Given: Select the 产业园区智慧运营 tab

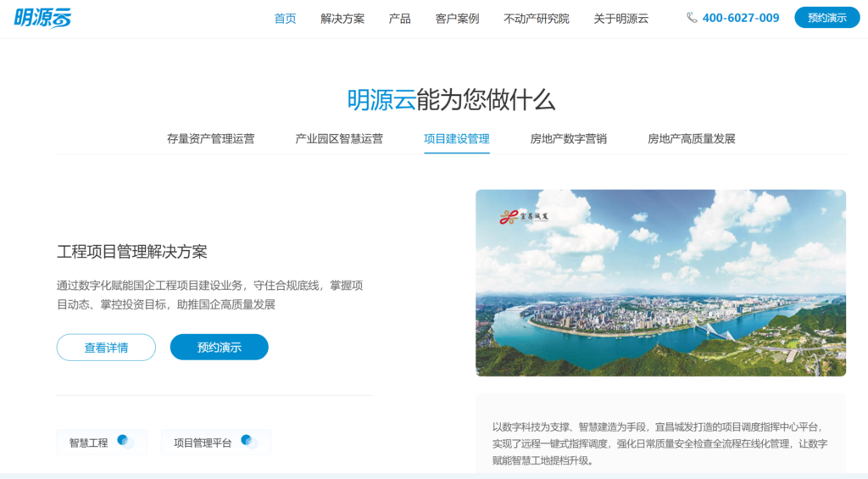Looking at the screenshot, I should coord(338,139).
